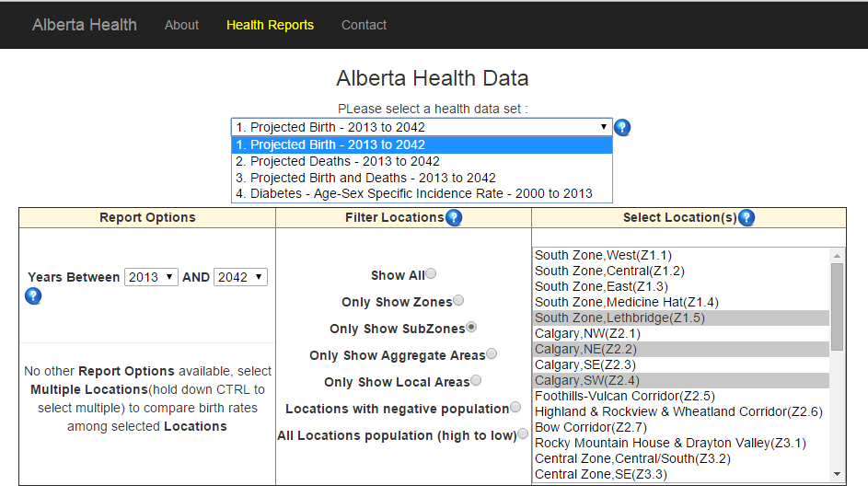The width and height of the screenshot is (868, 497).
Task: Select Central Zone,Central/South(Z3.2)
Action: (x=681, y=459)
